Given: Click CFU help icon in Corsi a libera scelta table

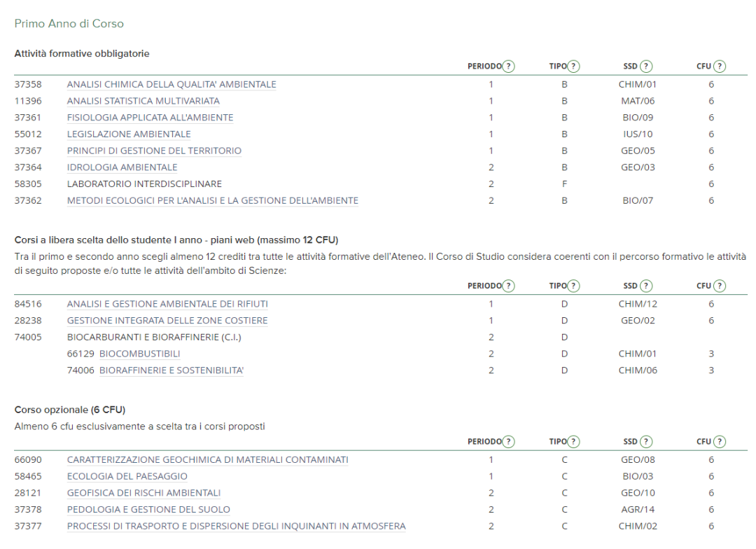Looking at the screenshot, I should 720,286.
